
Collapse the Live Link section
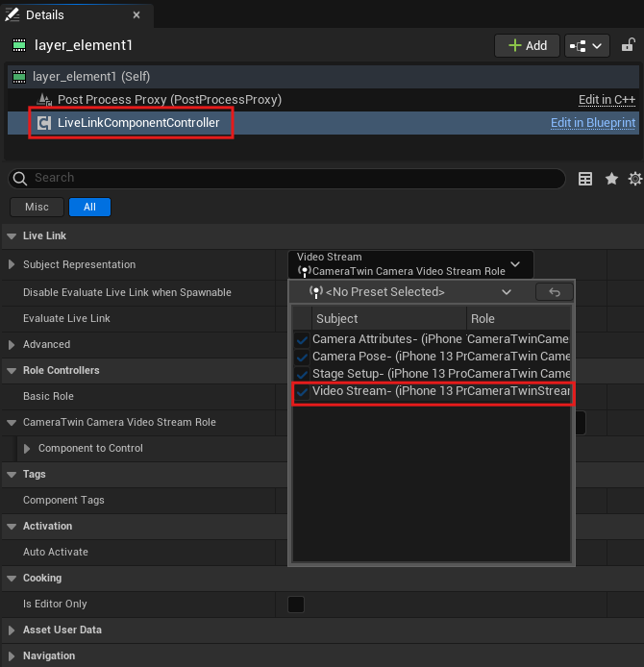click(x=11, y=235)
